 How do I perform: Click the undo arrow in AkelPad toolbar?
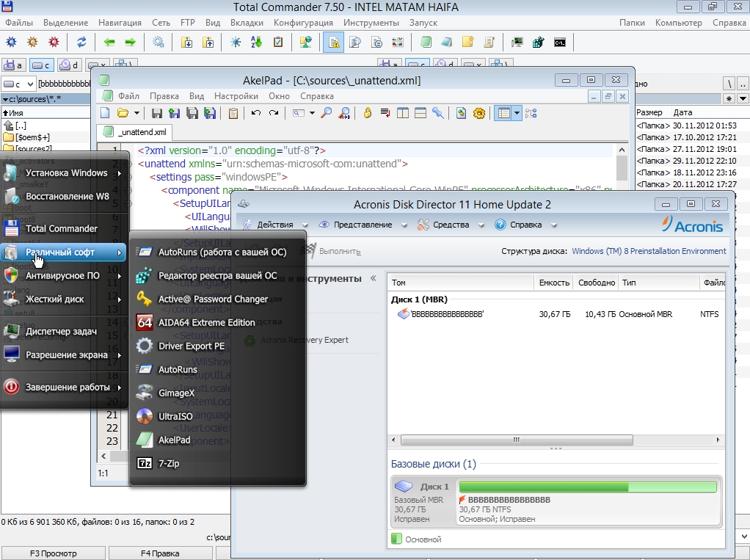click(255, 113)
